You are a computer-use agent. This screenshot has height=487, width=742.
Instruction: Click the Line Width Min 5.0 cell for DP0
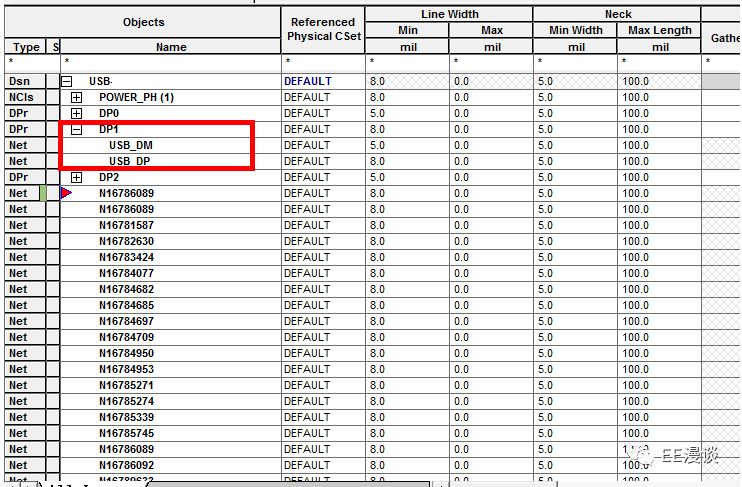click(407, 114)
